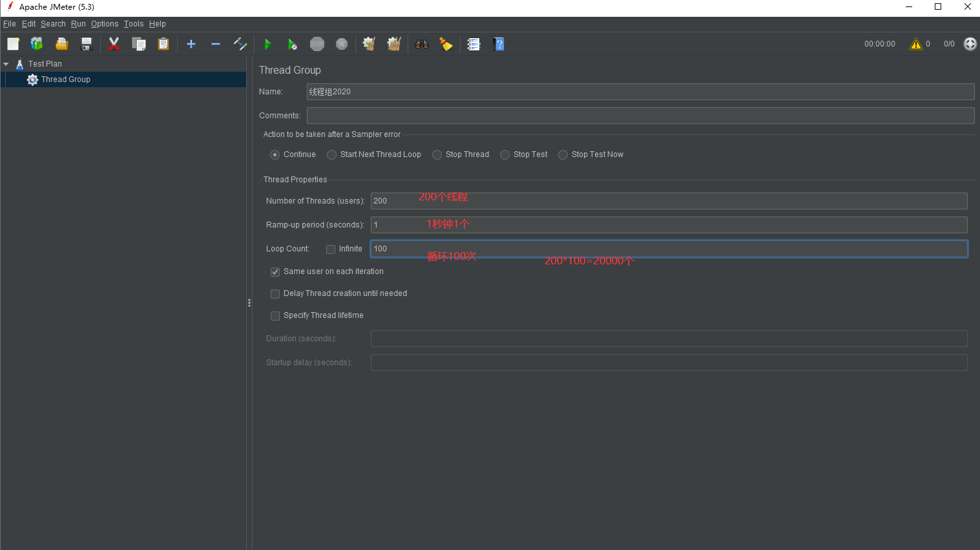Image resolution: width=980 pixels, height=550 pixels.
Task: Expand all nodes with plus icon
Action: pos(191,44)
